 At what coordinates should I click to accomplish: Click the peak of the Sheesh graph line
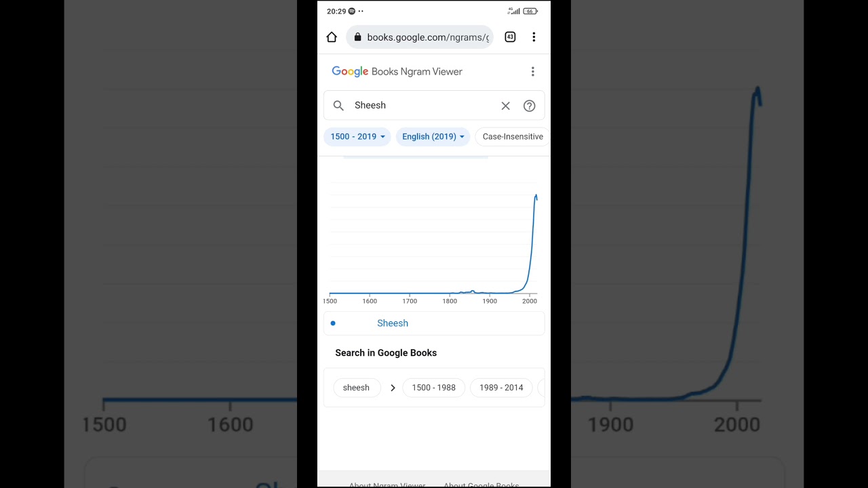click(x=536, y=197)
